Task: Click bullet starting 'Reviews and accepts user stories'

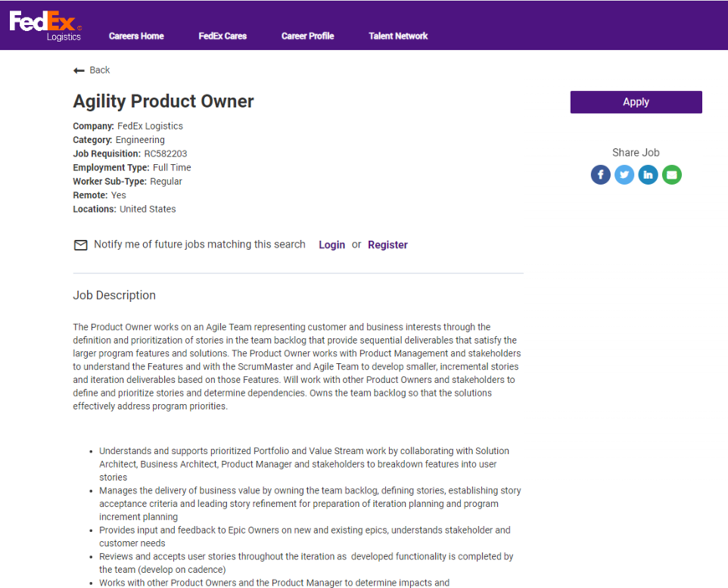Action: tap(306, 563)
